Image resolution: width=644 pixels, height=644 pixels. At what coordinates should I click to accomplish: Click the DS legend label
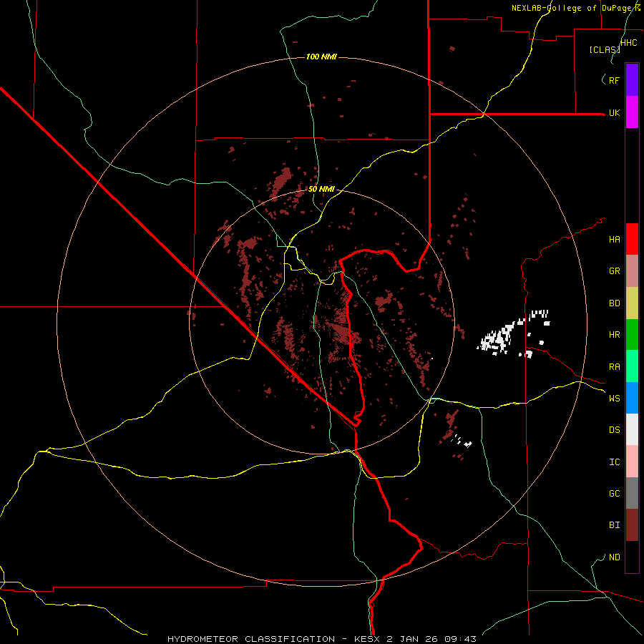[x=614, y=430]
